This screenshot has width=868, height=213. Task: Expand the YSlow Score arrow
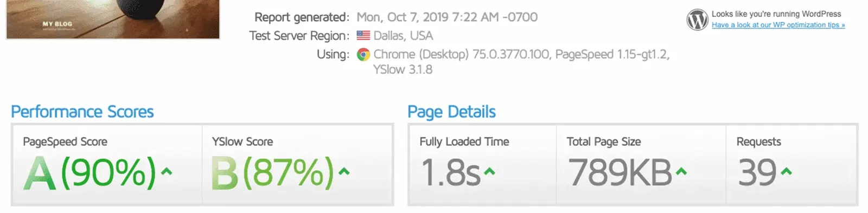point(344,172)
